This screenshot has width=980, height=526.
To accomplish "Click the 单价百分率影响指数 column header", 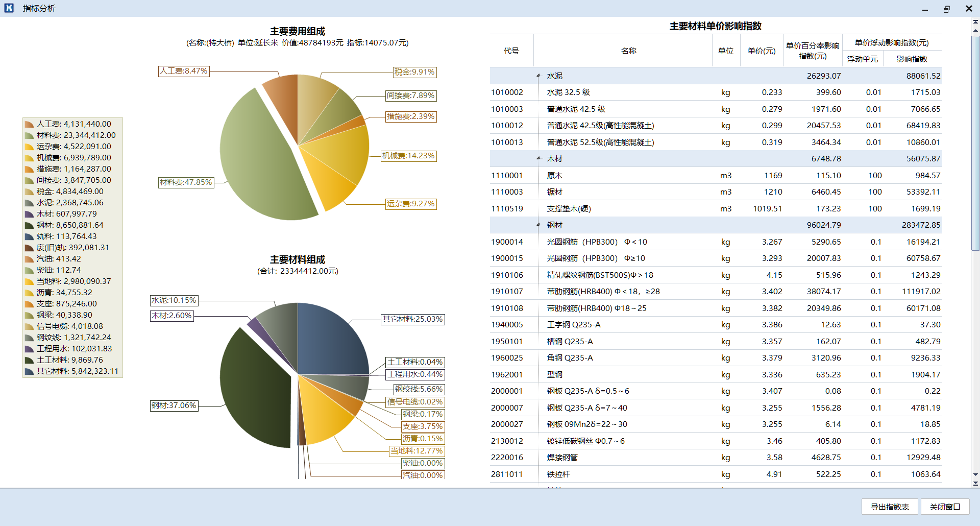I will pyautogui.click(x=813, y=51).
